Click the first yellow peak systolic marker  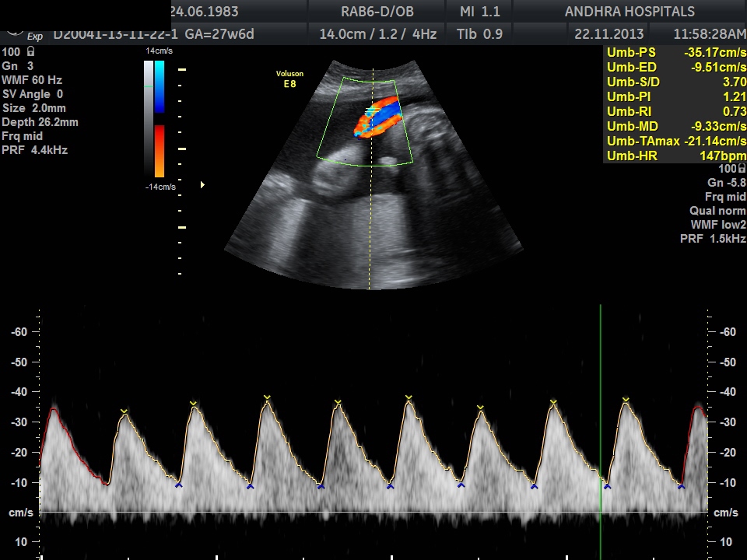[124, 411]
